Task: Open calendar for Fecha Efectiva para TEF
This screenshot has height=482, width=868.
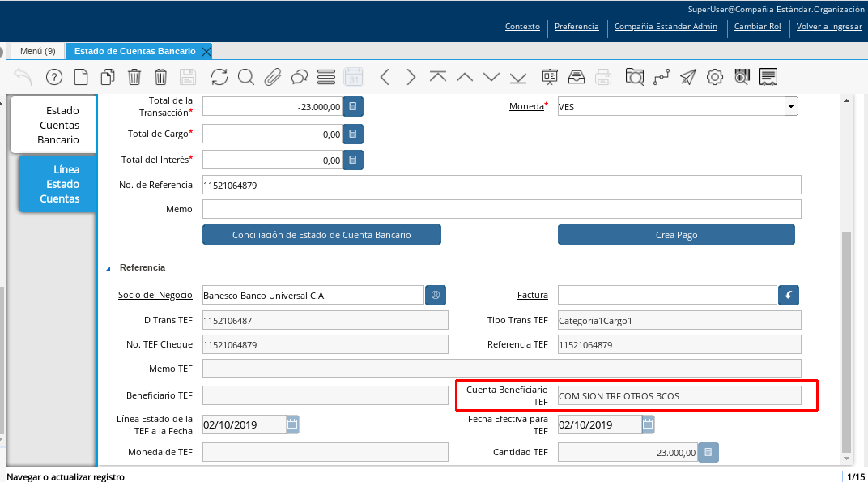Action: [648, 424]
